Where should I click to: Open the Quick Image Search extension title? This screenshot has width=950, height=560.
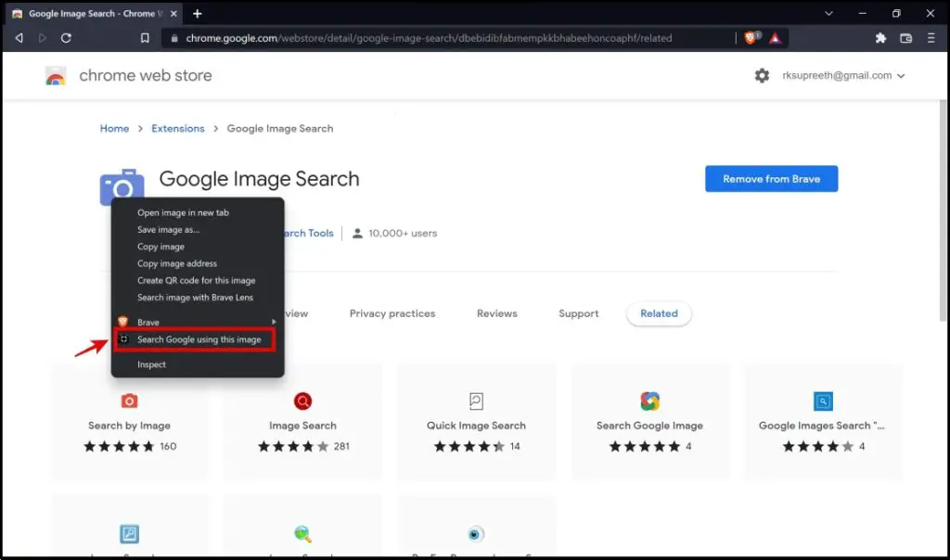click(x=476, y=426)
